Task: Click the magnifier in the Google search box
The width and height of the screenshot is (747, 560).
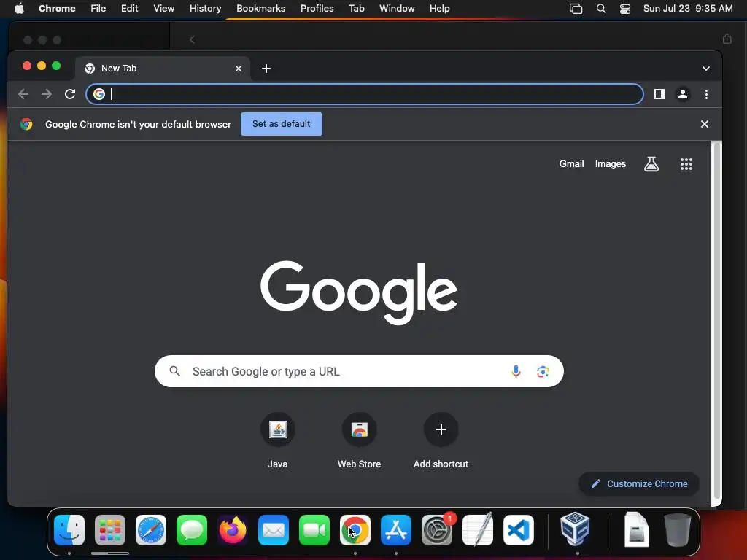Action: click(x=175, y=371)
